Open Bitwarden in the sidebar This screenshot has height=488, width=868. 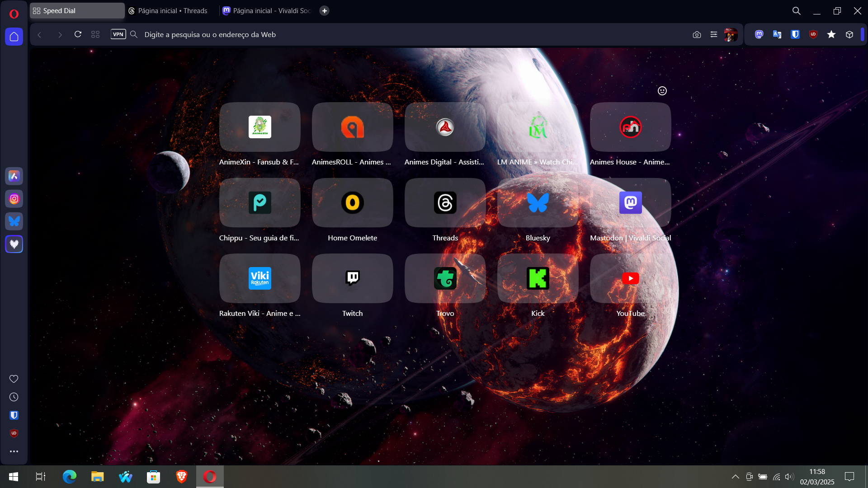tap(14, 415)
